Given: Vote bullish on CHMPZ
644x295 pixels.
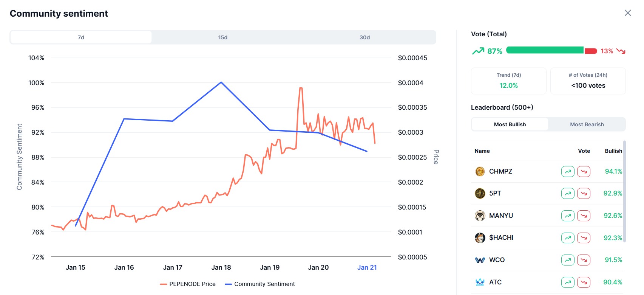Looking at the screenshot, I should (x=568, y=171).
